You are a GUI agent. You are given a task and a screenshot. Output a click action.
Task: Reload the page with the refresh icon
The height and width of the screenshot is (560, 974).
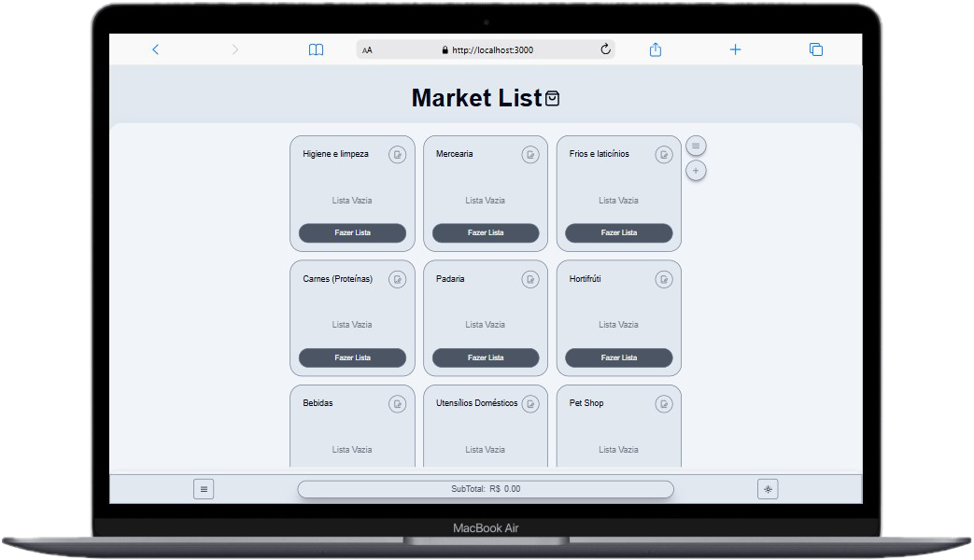[605, 49]
